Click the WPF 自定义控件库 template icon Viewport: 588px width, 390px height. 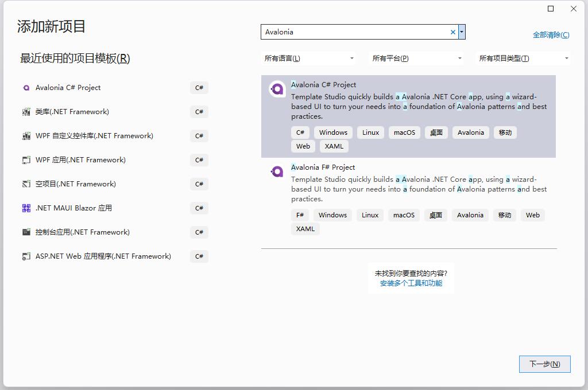pos(26,136)
